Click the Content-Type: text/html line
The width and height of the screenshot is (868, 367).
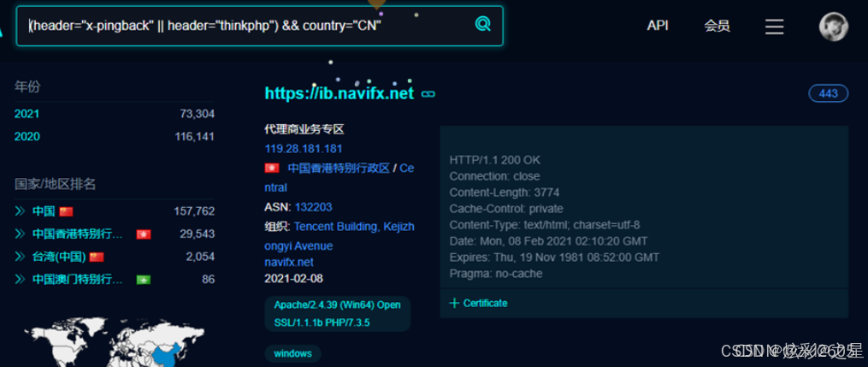[545, 225]
